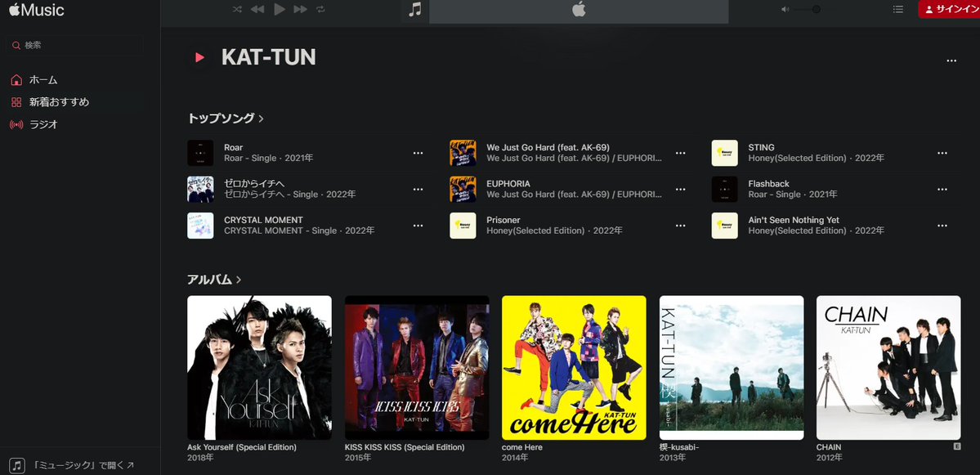Image resolution: width=980 pixels, height=475 pixels.
Task: Enable shuffle playback
Action: pyautogui.click(x=236, y=9)
